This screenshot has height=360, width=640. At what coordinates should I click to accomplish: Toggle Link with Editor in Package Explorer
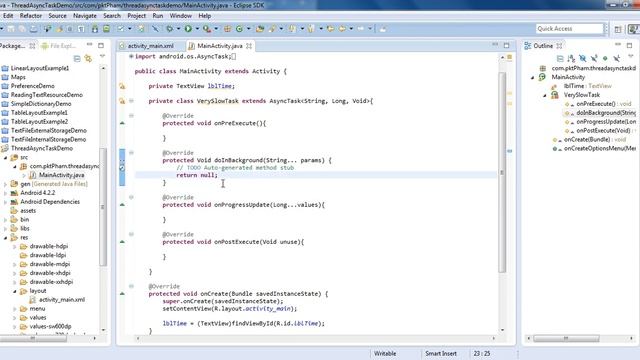pos(88,59)
